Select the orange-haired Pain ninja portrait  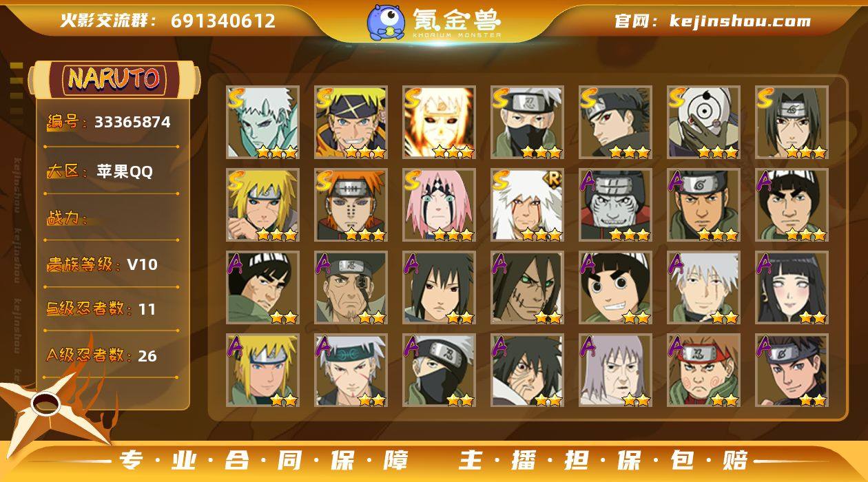[x=351, y=205]
